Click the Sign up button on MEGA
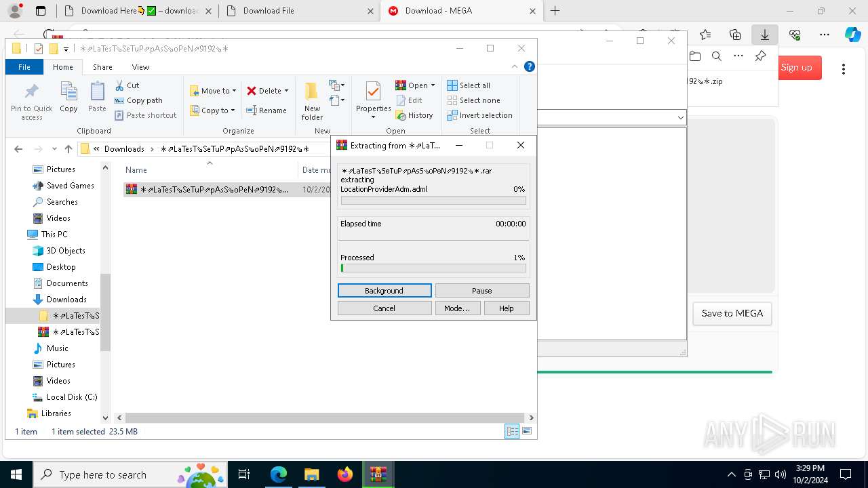The width and height of the screenshot is (868, 488). pyautogui.click(x=796, y=68)
